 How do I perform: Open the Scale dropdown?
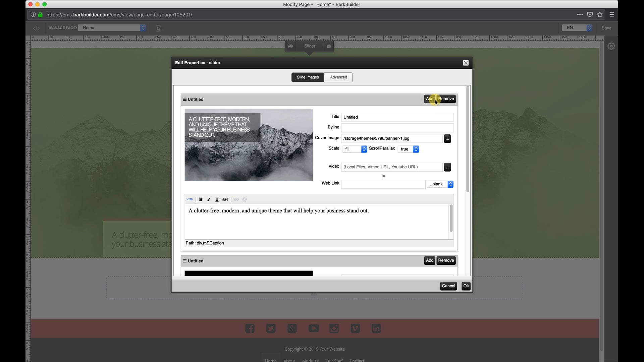point(355,149)
